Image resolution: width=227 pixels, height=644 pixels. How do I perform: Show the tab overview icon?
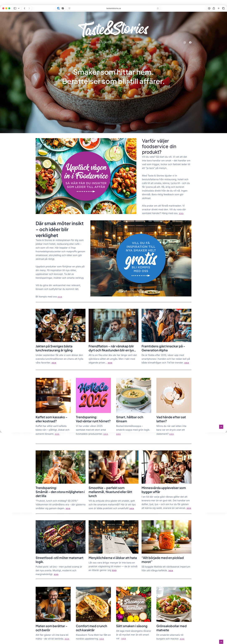coord(223,8)
